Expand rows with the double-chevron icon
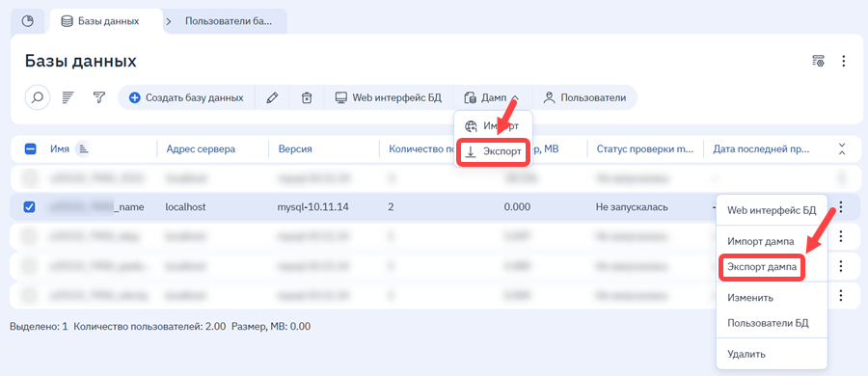 841,149
